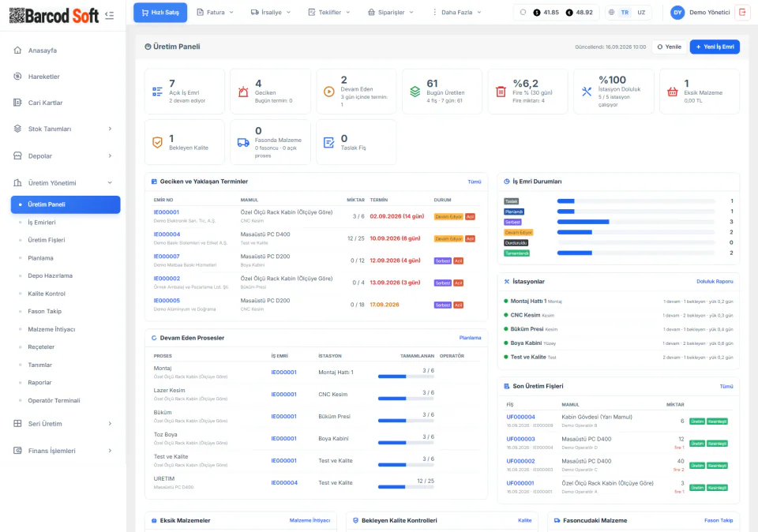Open production receipt UF000004
The height and width of the screenshot is (532, 758).
coord(520,417)
